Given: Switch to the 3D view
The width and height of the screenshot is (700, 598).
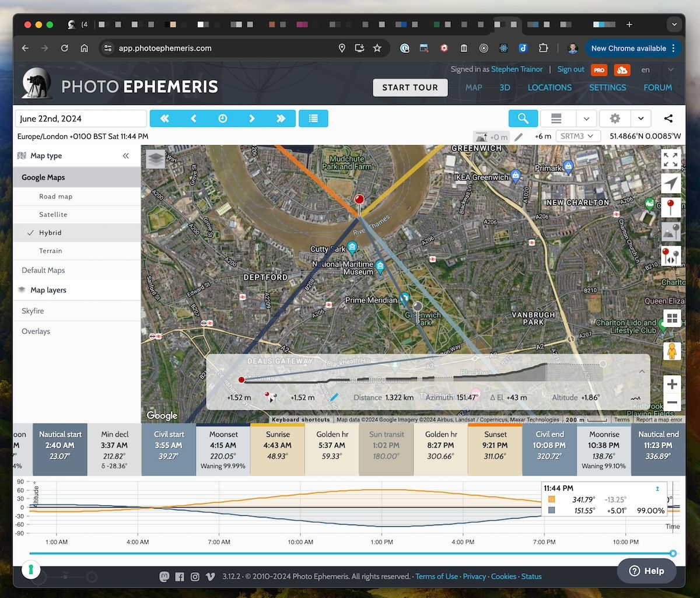Looking at the screenshot, I should [505, 88].
